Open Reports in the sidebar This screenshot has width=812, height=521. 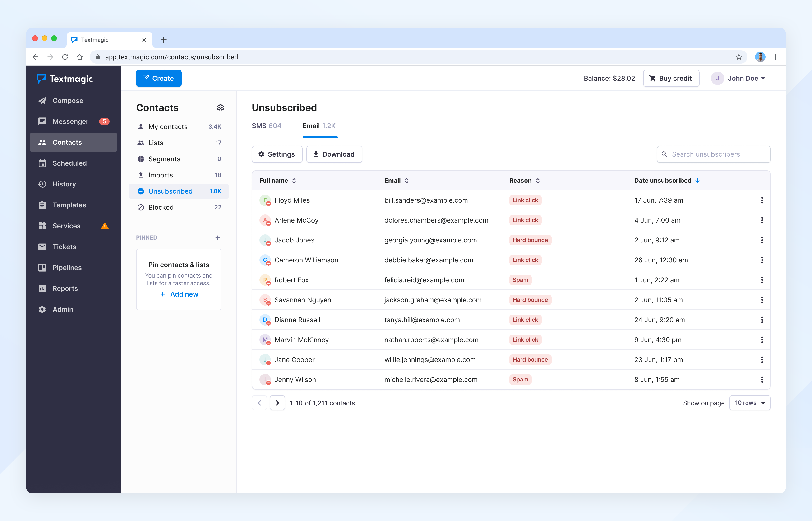point(73,288)
